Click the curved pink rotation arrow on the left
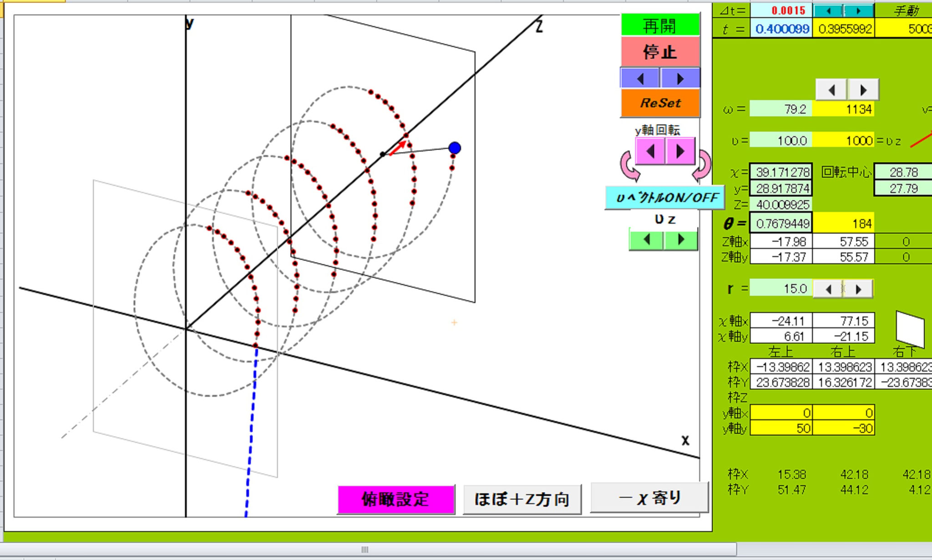 (629, 166)
